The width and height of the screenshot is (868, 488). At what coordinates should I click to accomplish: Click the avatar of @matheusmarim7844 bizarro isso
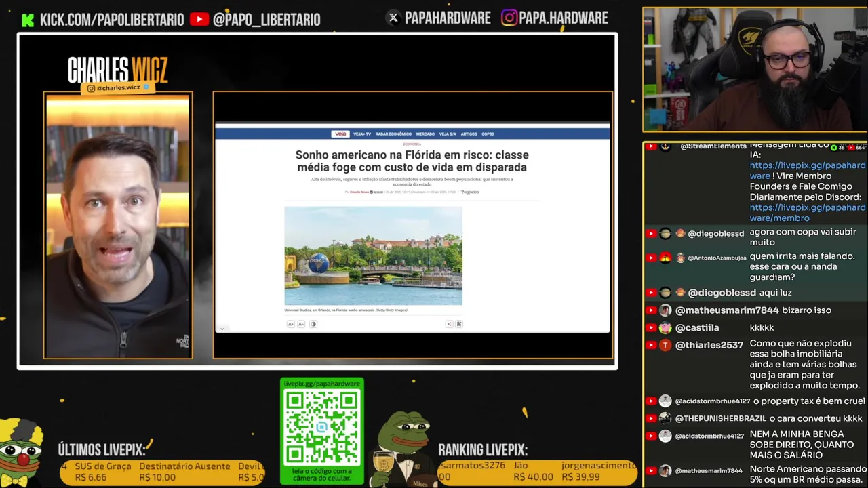665,310
